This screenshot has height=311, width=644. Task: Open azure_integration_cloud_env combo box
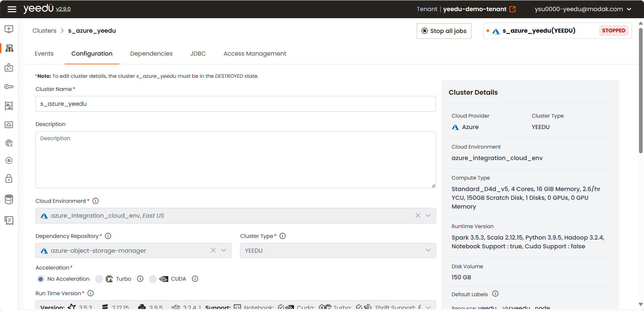(x=236, y=216)
